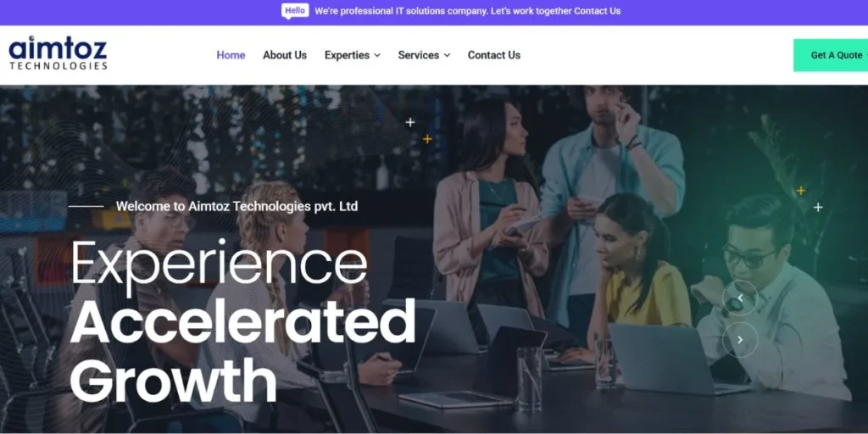
Task: Open the Services menu item
Action: (x=419, y=55)
